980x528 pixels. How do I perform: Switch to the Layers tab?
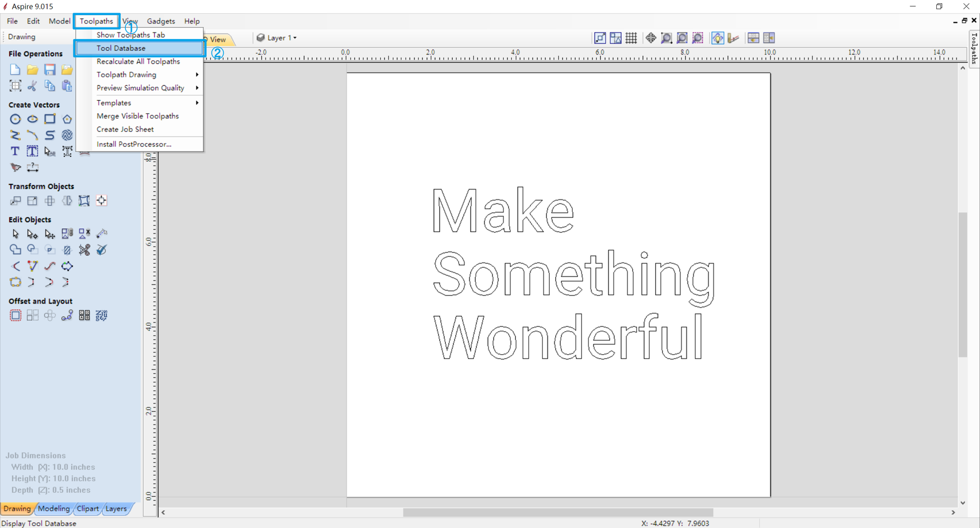(116, 508)
